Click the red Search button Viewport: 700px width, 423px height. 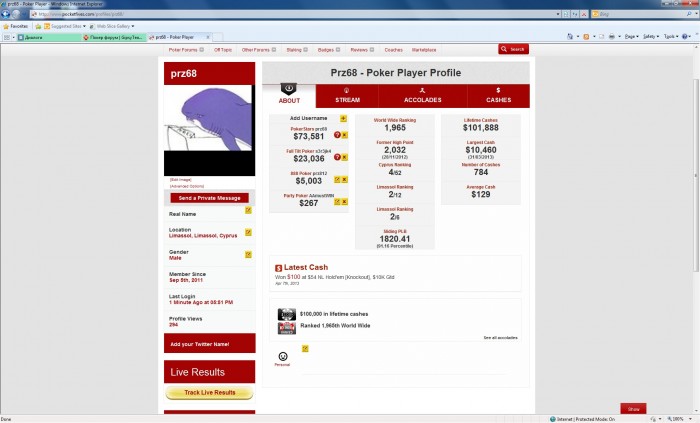click(513, 49)
